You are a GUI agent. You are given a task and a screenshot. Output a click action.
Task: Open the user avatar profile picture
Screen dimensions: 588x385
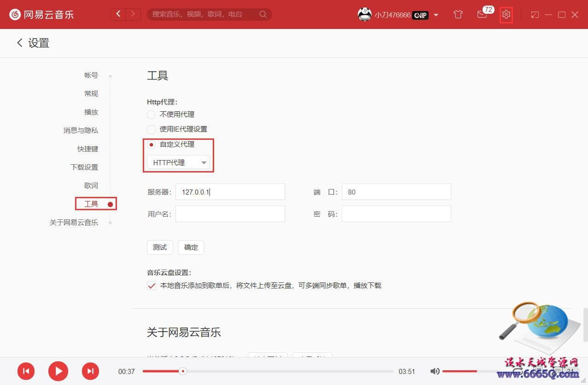tap(365, 15)
